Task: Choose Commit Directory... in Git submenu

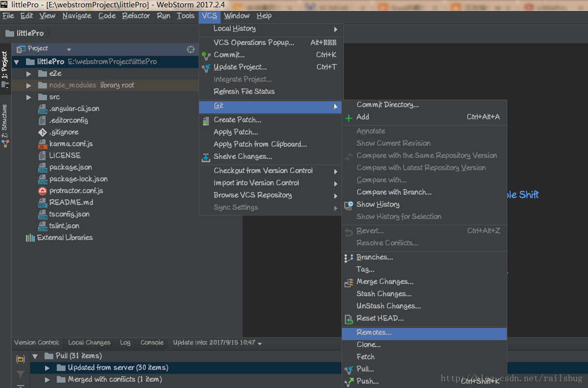Action: pyautogui.click(x=424, y=105)
